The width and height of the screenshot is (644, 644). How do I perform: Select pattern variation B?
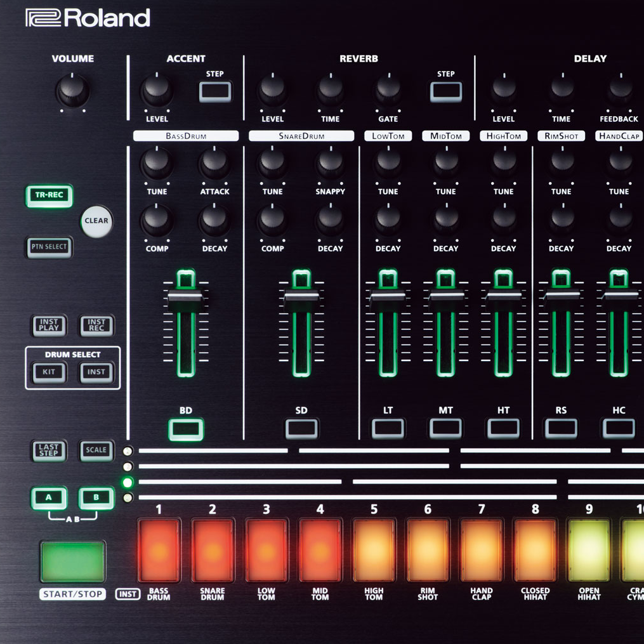point(96,498)
